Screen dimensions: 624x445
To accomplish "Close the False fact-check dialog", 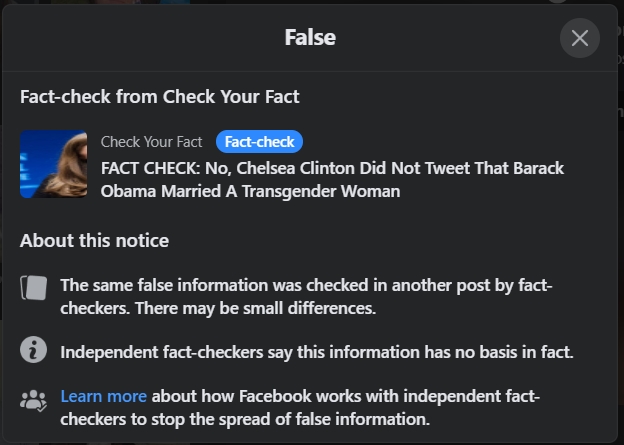I will tap(579, 39).
